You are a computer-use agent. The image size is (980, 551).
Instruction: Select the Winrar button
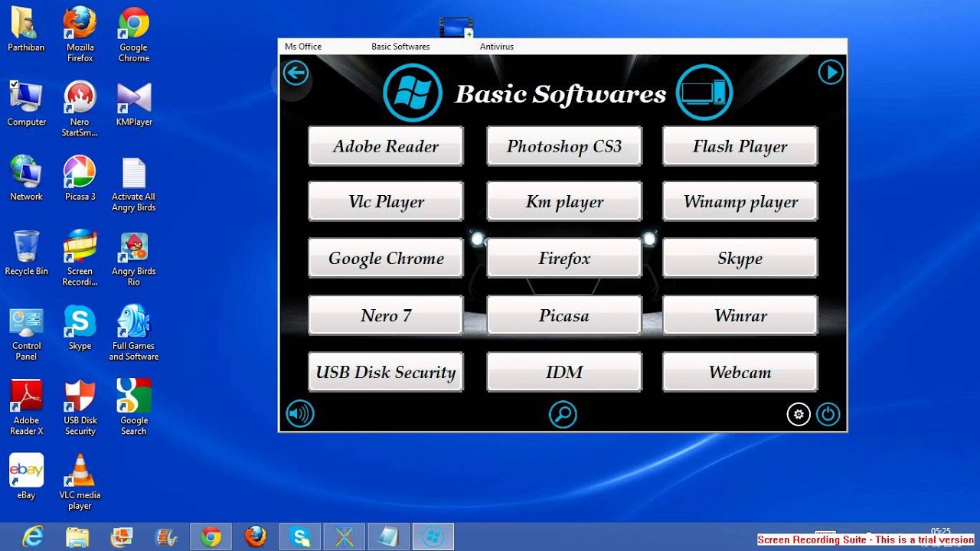click(740, 315)
